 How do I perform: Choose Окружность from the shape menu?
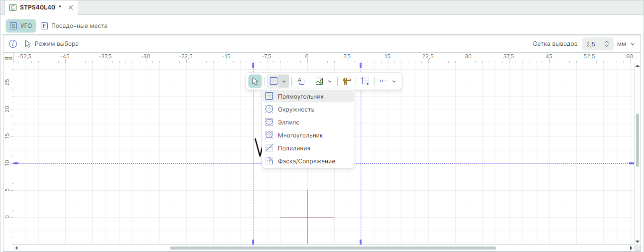click(x=296, y=109)
